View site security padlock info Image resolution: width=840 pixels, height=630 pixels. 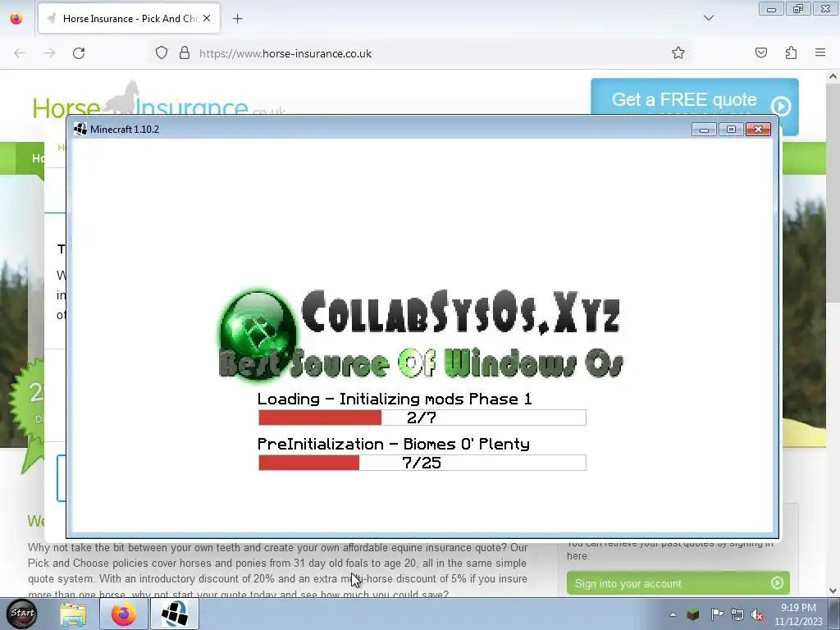(185, 53)
